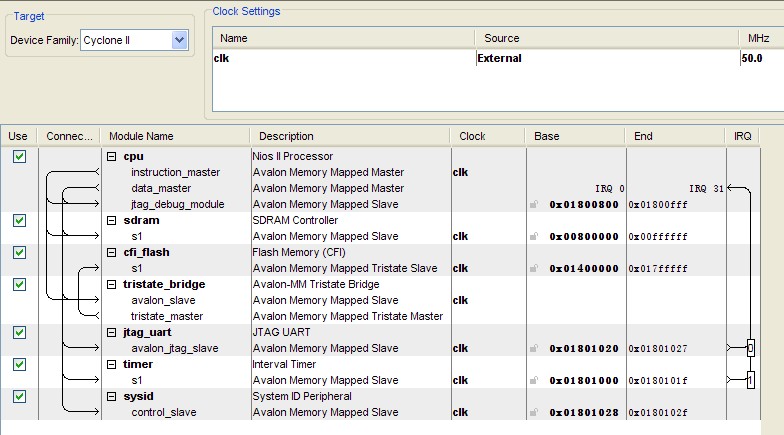784x435 pixels.
Task: Toggle the lock icon for jtag_debug_module base address
Action: pos(537,205)
